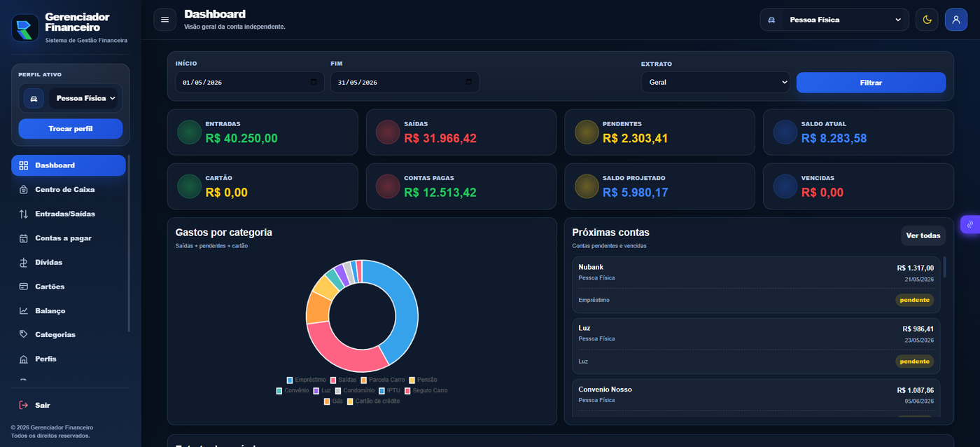Click the green circle on the Entradas card
This screenshot has height=447, width=980.
coord(189,132)
